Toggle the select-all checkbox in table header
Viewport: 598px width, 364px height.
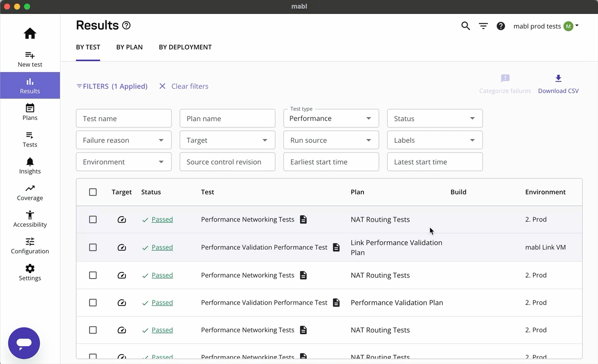pyautogui.click(x=93, y=192)
